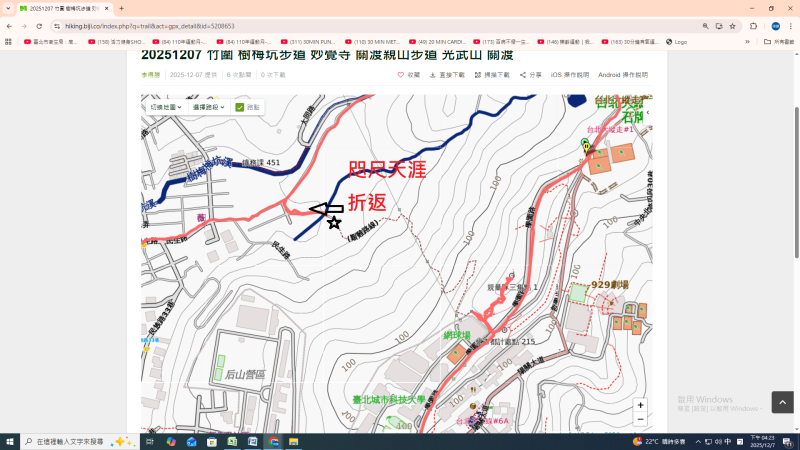Toggle the 路點 waypoints checkbox
Image resolution: width=800 pixels, height=450 pixels.
pos(240,107)
